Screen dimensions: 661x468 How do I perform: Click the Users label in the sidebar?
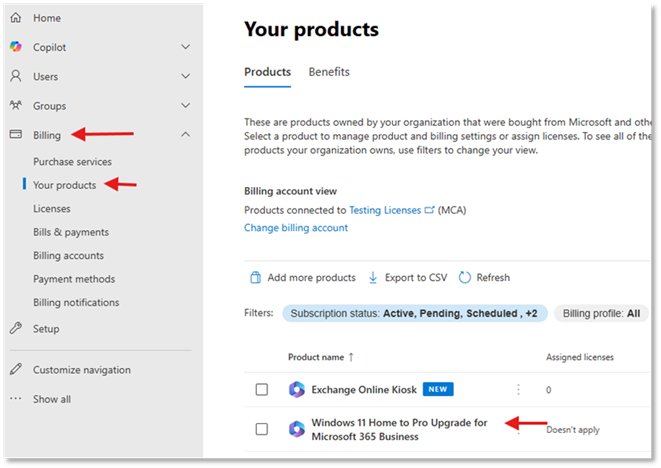click(x=46, y=77)
